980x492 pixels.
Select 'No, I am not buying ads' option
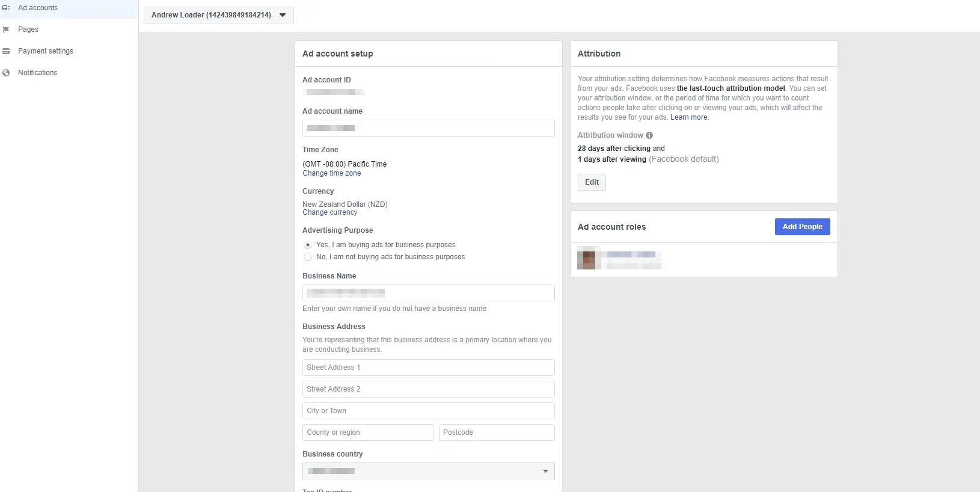308,257
